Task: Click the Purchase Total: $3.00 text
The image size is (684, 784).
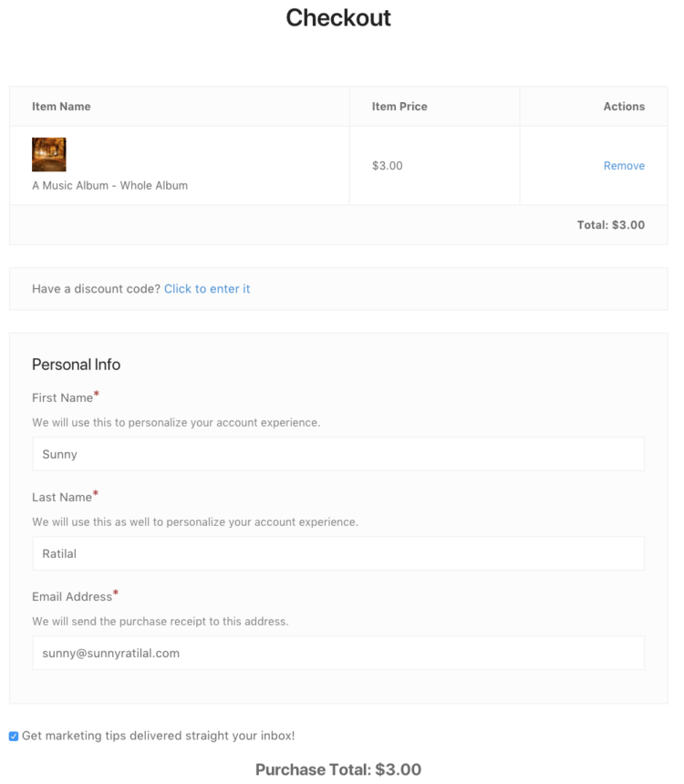Action: click(338, 770)
